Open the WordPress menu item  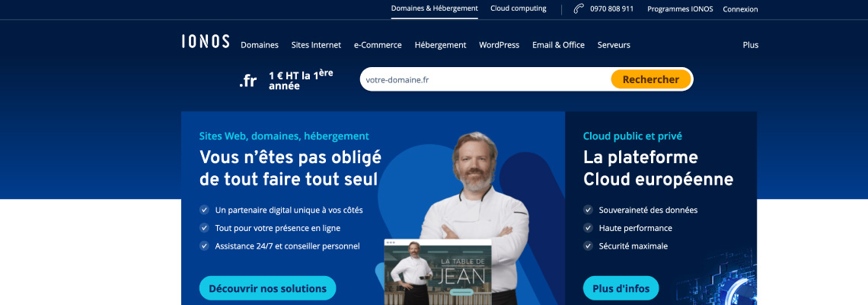(x=499, y=45)
